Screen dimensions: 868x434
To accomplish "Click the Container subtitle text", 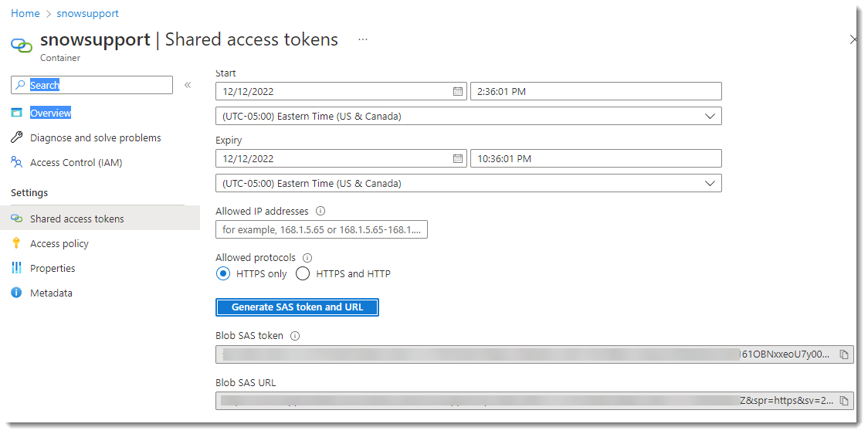I will click(60, 58).
